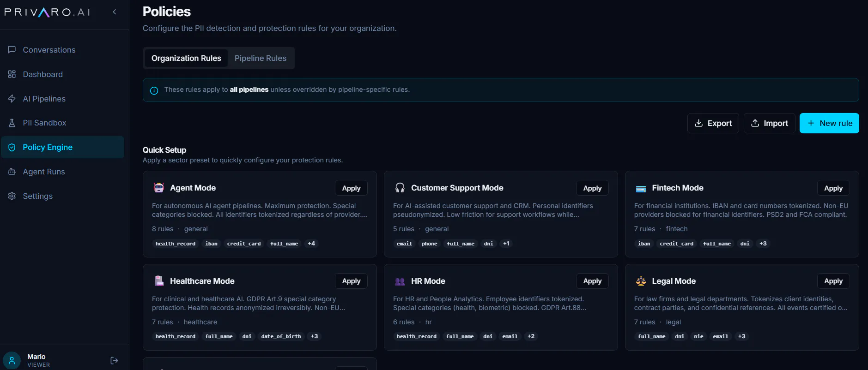
Task: Open AI Pipelines in the sidebar
Action: (x=62, y=99)
